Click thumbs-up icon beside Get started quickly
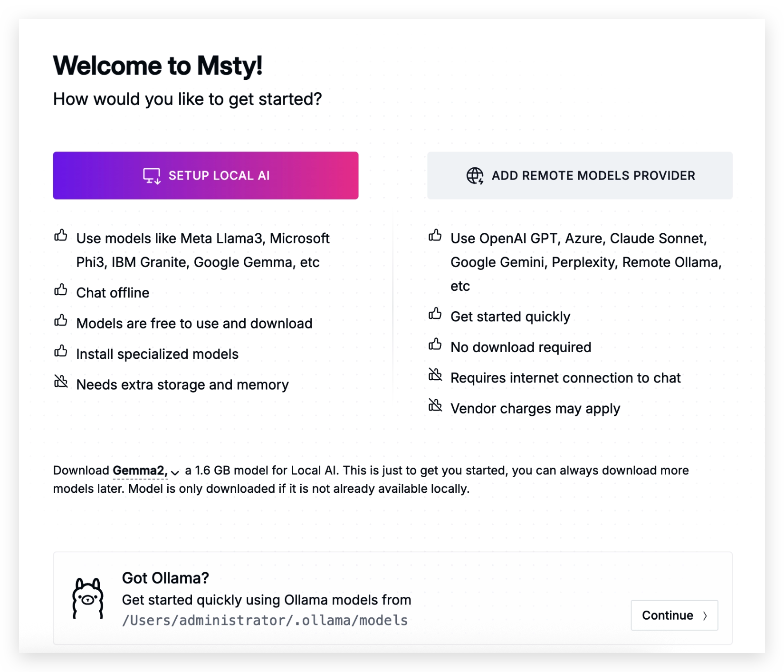 point(435,314)
